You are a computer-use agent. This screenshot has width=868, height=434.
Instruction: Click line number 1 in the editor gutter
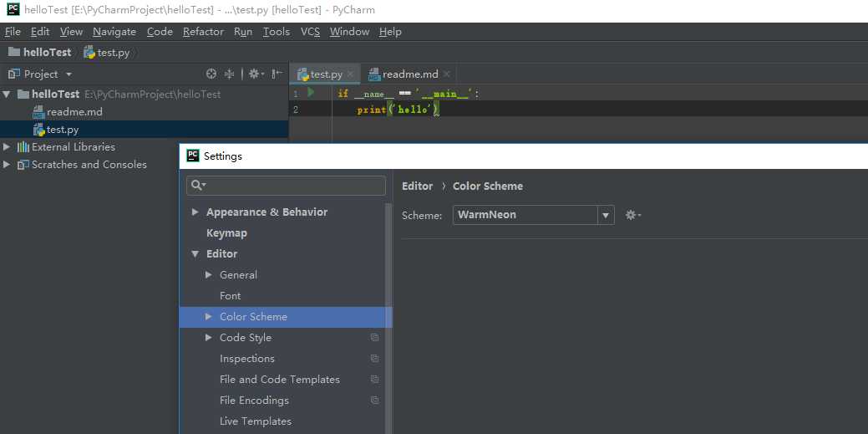click(x=296, y=94)
